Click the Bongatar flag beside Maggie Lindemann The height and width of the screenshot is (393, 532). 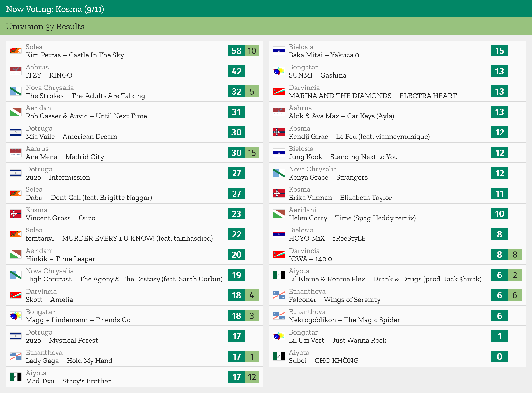click(x=15, y=316)
